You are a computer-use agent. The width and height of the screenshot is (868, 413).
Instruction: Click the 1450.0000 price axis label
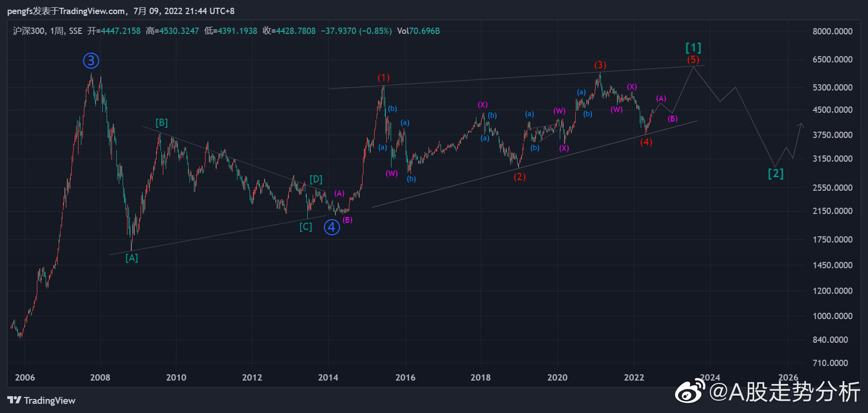(x=833, y=265)
